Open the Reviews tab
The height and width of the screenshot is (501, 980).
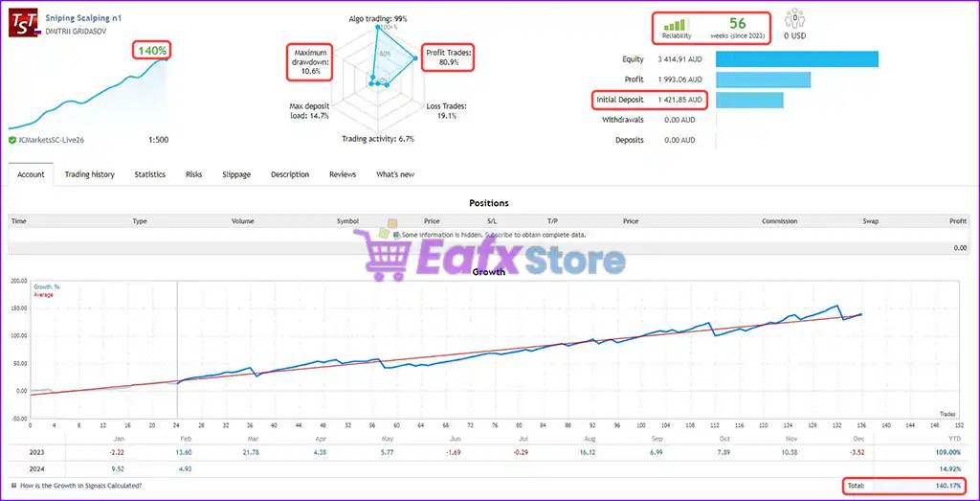click(343, 174)
